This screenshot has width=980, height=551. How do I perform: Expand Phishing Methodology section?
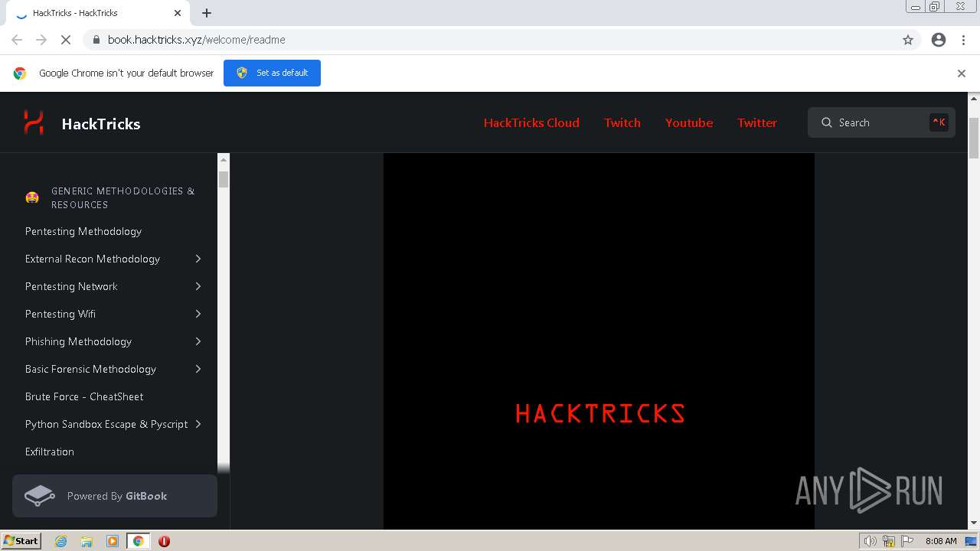(x=198, y=341)
